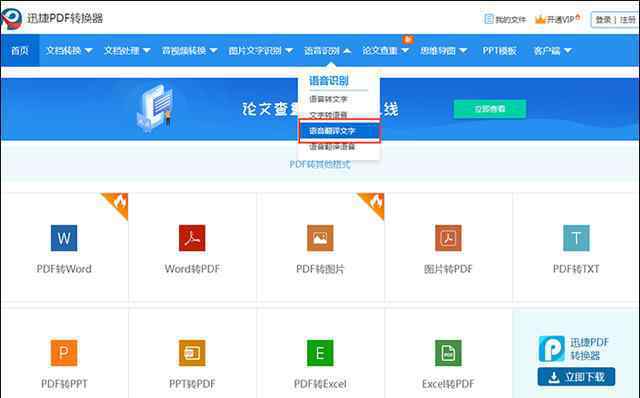The height and width of the screenshot is (398, 640).
Task: Select the PPT转PDF icon
Action: click(x=192, y=353)
